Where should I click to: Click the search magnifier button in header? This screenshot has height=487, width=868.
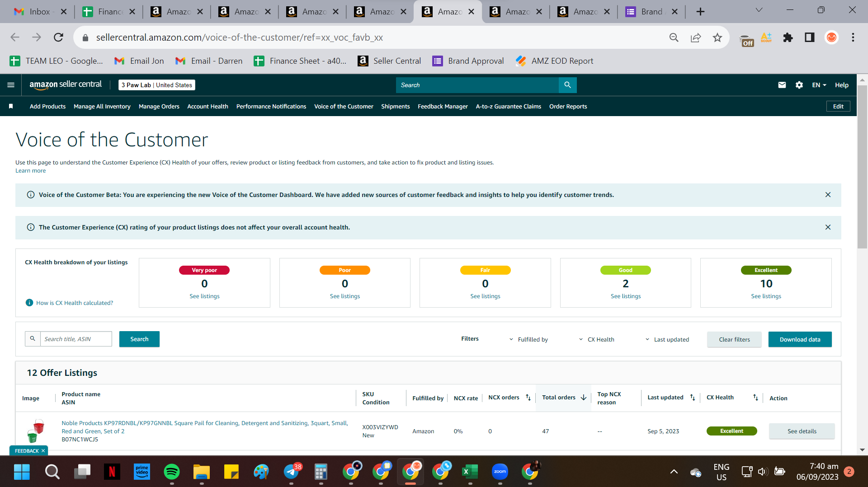[567, 85]
